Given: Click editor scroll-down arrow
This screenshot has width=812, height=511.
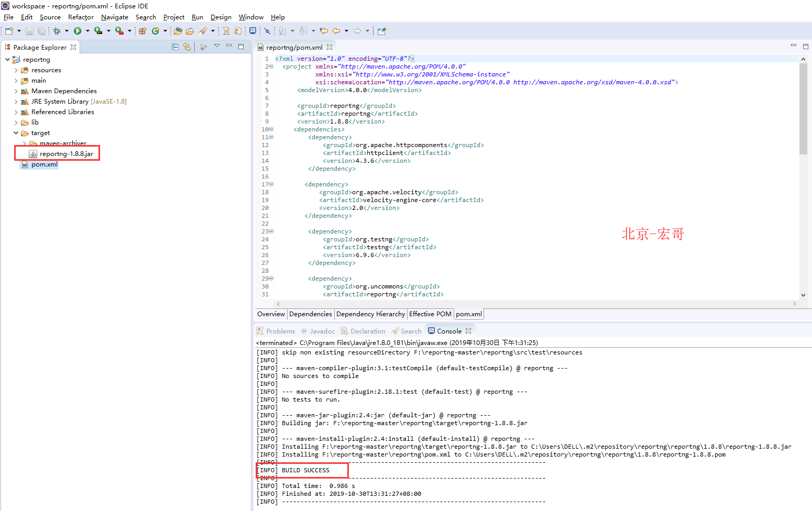Looking at the screenshot, I should coord(803,295).
